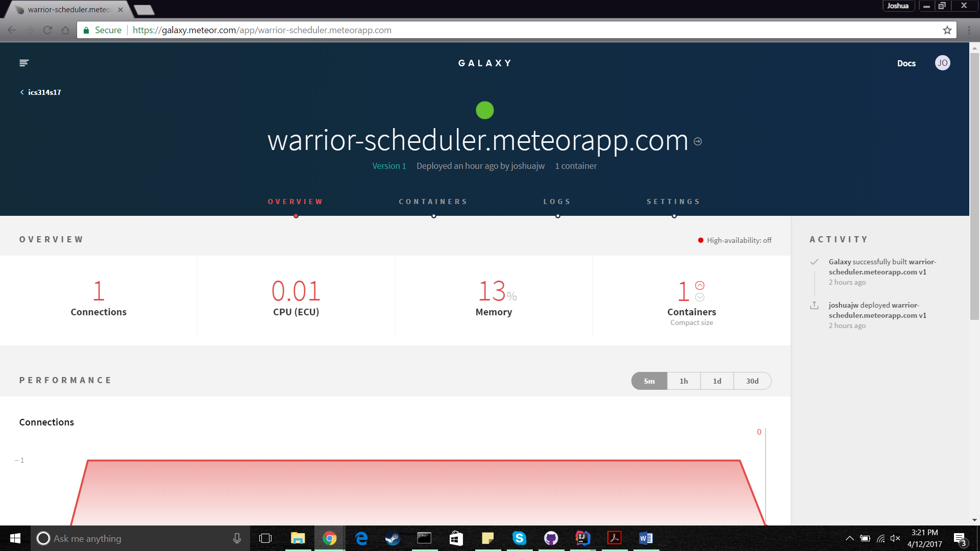
Task: Open Microsoft Edge from taskbar
Action: (x=361, y=538)
